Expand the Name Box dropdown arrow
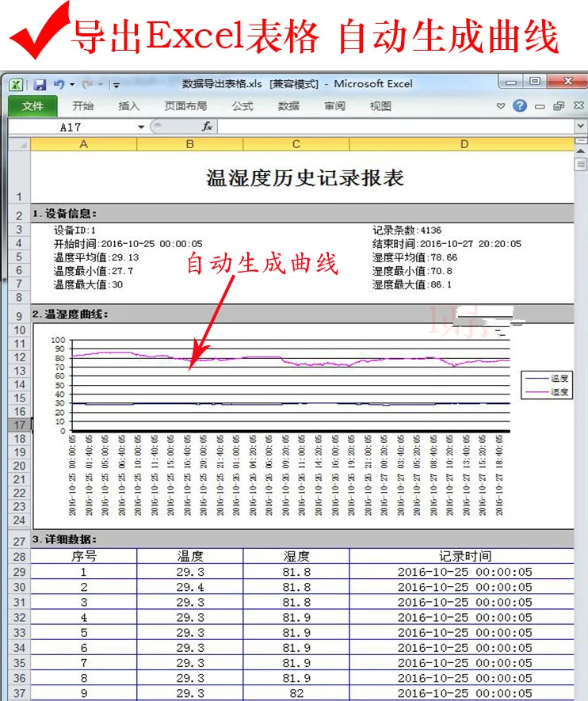588x701 pixels. coord(141,128)
